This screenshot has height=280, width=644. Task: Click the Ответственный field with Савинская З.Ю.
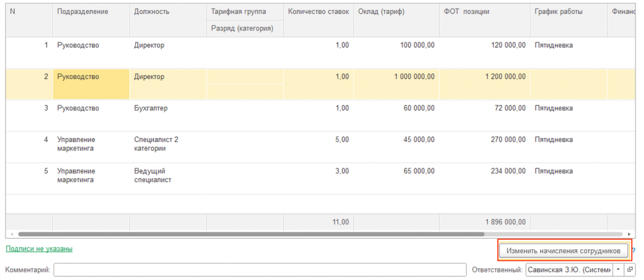click(569, 270)
